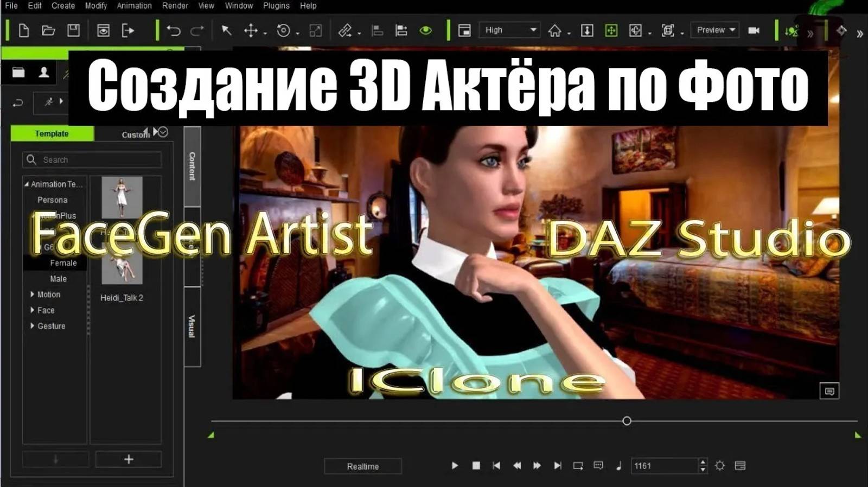Viewport: 868px width, 487px height.
Task: Click the Realtime button
Action: pos(363,466)
